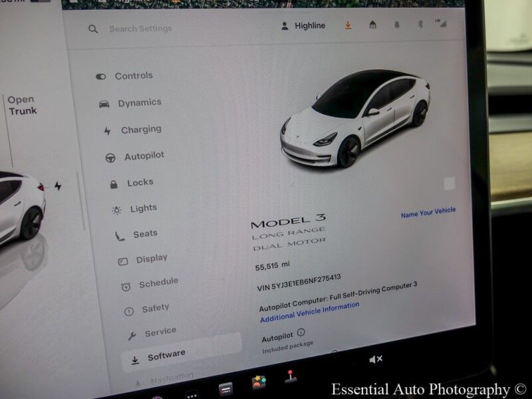Focus the Search Settings field
The height and width of the screenshot is (399, 532).
point(140,29)
